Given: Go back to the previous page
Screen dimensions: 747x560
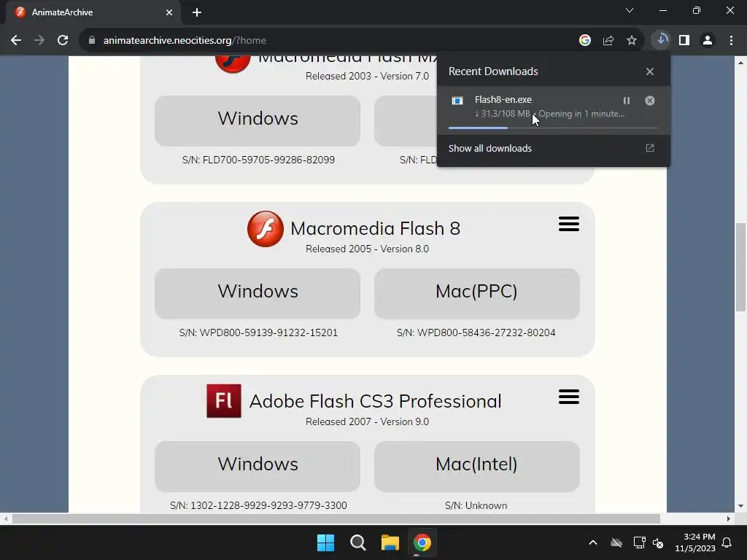Looking at the screenshot, I should [x=16, y=41].
